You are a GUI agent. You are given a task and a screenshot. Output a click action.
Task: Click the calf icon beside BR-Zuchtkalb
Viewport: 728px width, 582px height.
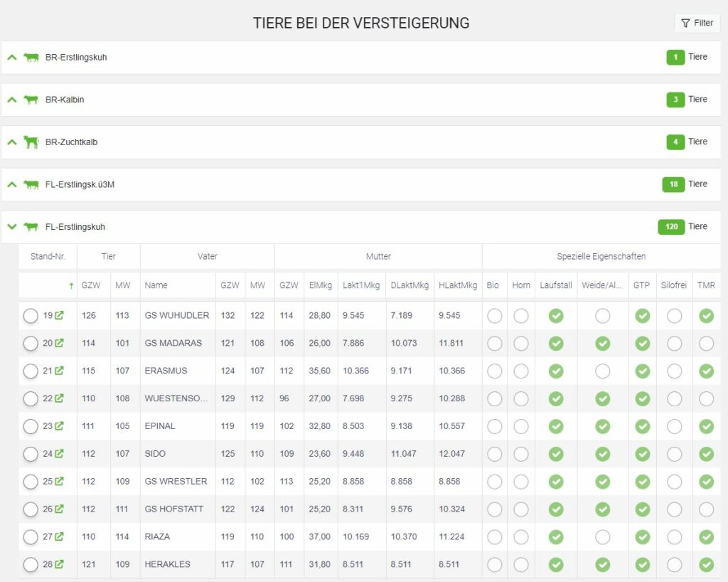pos(31,142)
